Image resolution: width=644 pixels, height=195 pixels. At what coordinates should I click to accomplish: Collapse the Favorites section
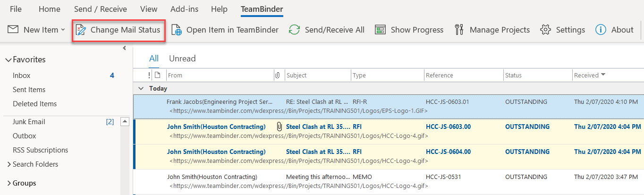coord(8,60)
